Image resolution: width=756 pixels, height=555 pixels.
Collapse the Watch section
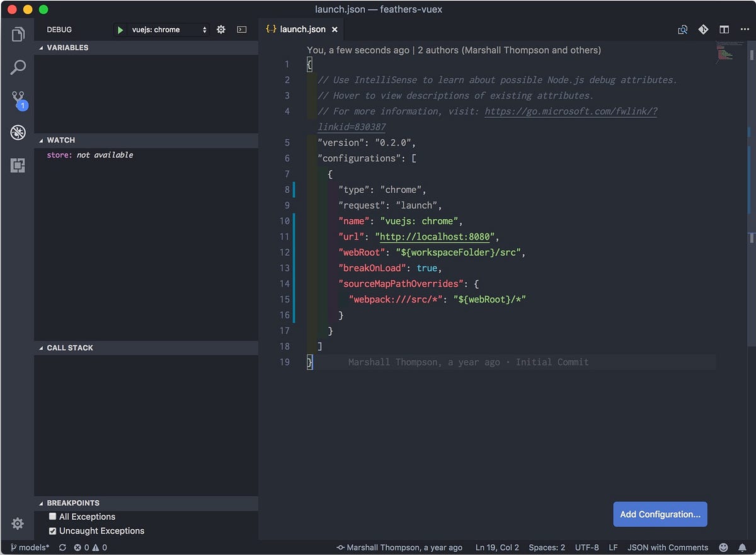coord(41,140)
